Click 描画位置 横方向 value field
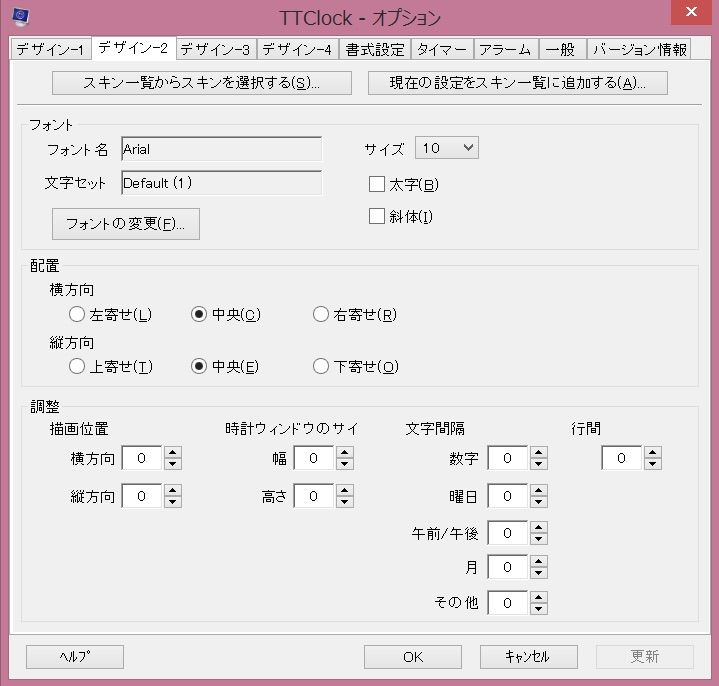Viewport: 719px width, 686px height. 142,458
